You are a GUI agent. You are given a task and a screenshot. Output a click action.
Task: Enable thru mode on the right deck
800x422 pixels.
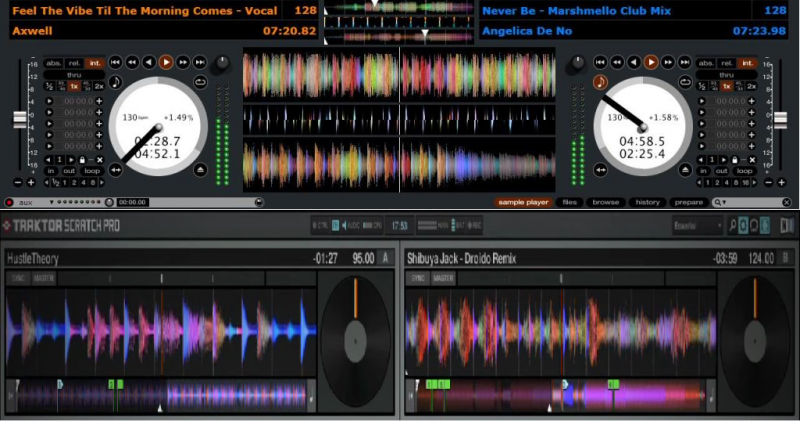pyautogui.click(x=727, y=75)
